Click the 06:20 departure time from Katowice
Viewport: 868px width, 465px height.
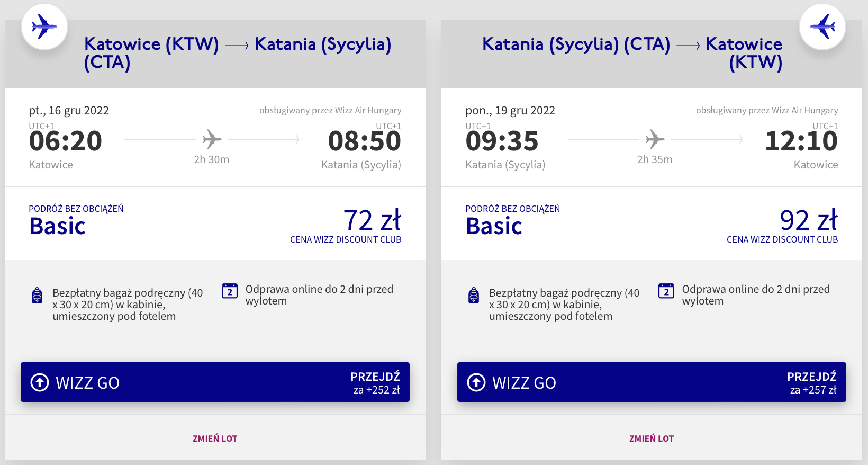[x=66, y=141]
